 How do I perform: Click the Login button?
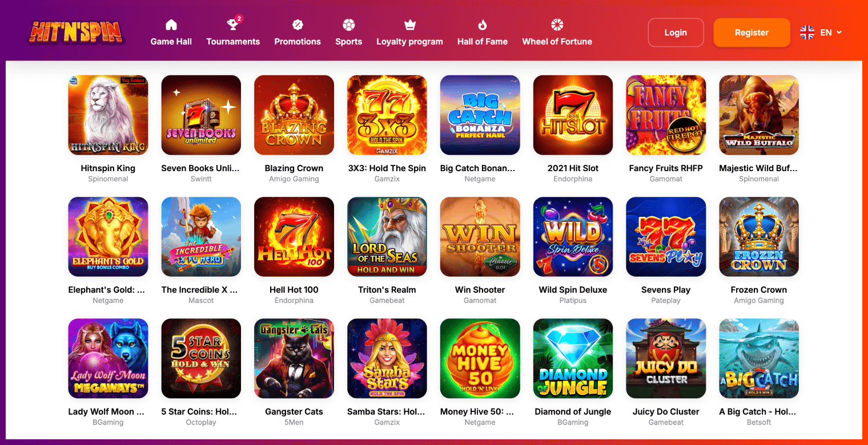[x=676, y=33]
